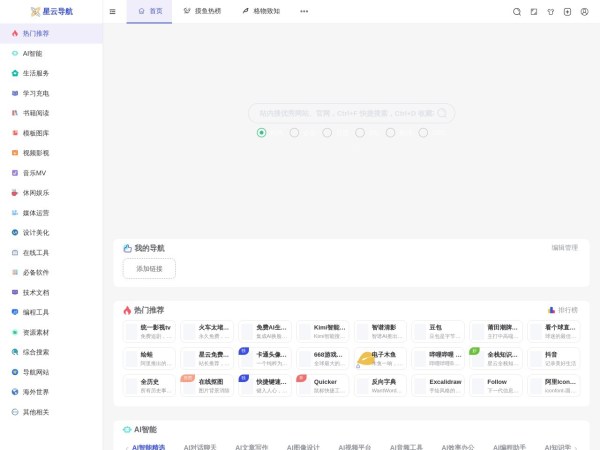This screenshot has height=450, width=600.
Task: Collapse sidebar with the hamburger menu icon
Action: click(x=112, y=11)
